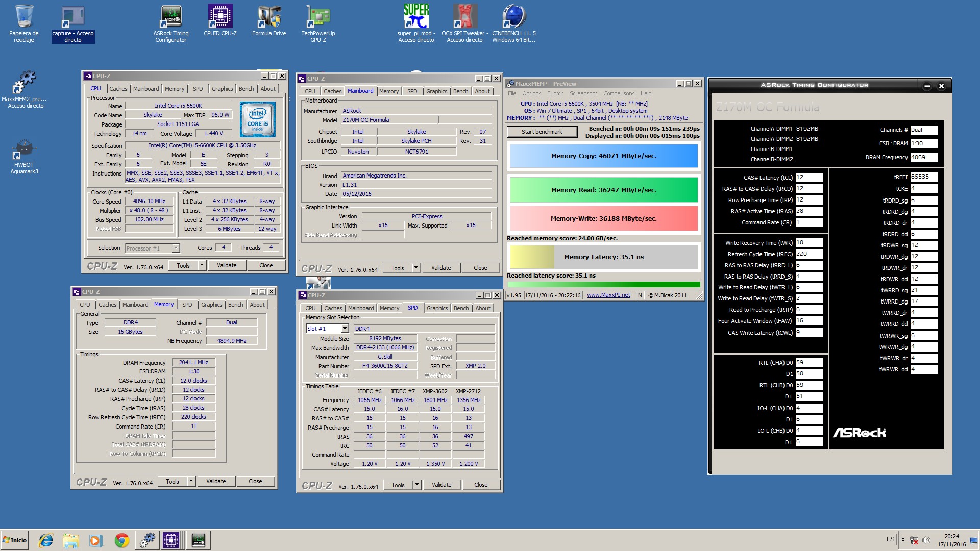Open Formula Drive desktop icon
This screenshot has height=551, width=980.
tap(269, 20)
